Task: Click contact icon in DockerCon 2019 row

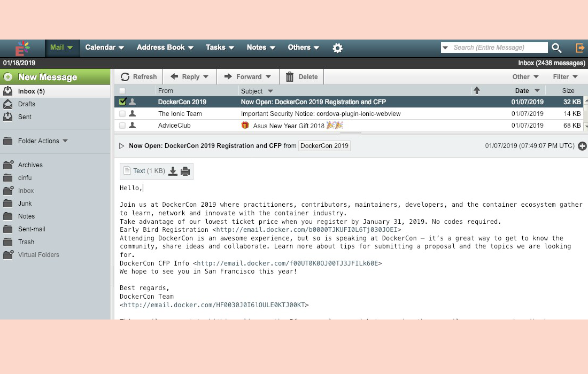Action: [133, 102]
